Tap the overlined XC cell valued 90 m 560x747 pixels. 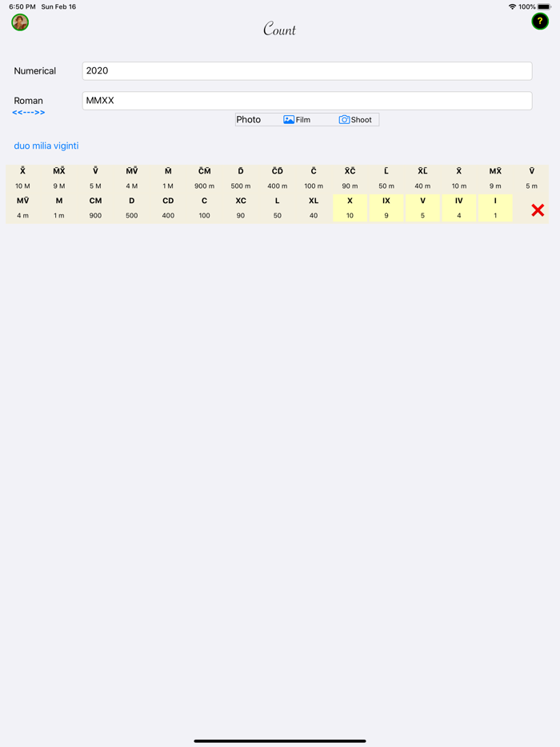350,178
